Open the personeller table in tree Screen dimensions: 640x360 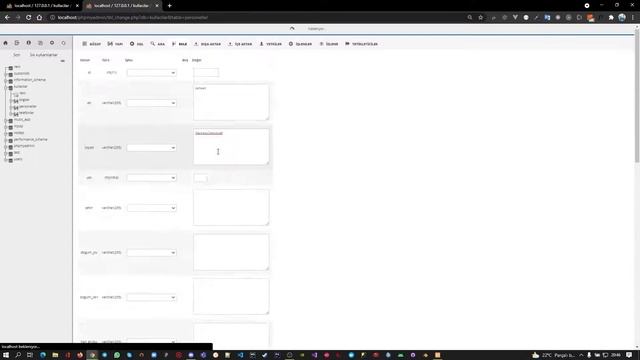point(28,107)
